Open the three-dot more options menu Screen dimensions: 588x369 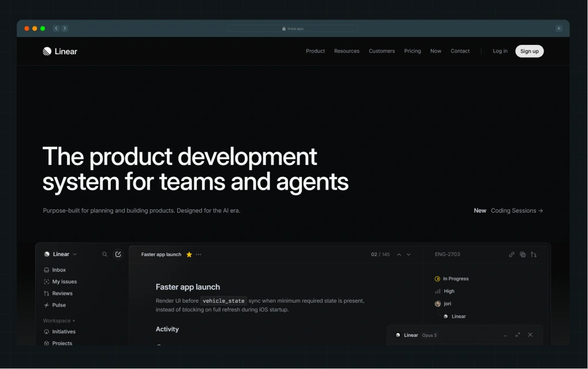click(x=199, y=254)
